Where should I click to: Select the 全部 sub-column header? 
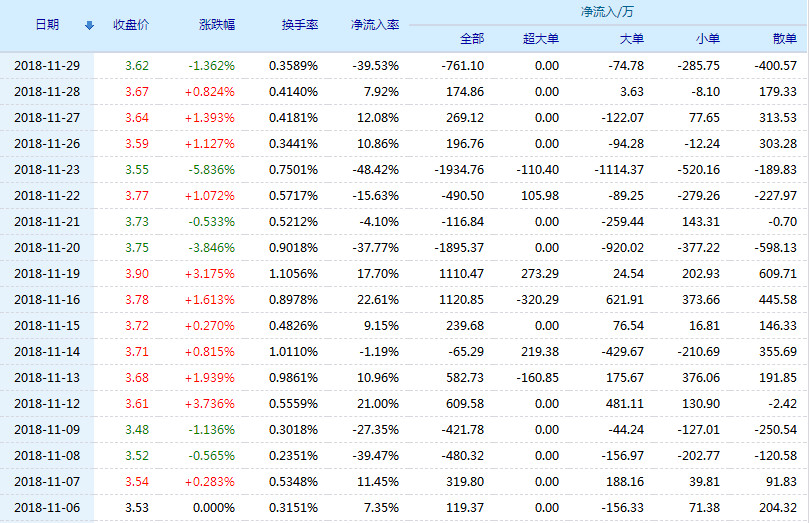pyautogui.click(x=471, y=39)
